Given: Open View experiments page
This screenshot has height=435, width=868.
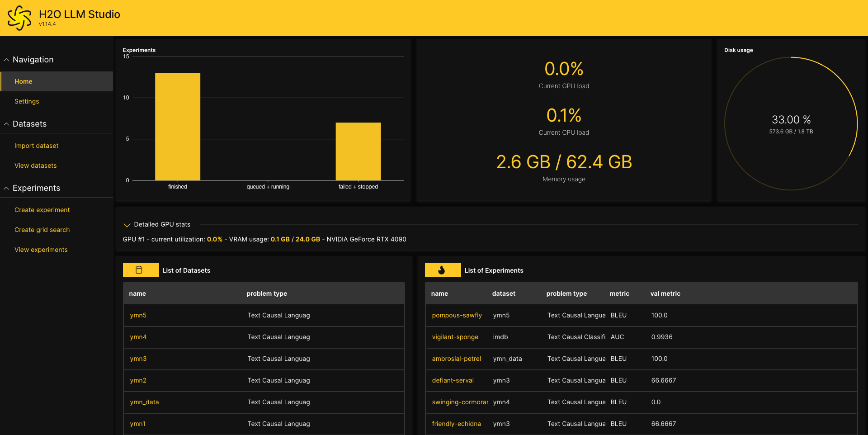Looking at the screenshot, I should pos(41,250).
